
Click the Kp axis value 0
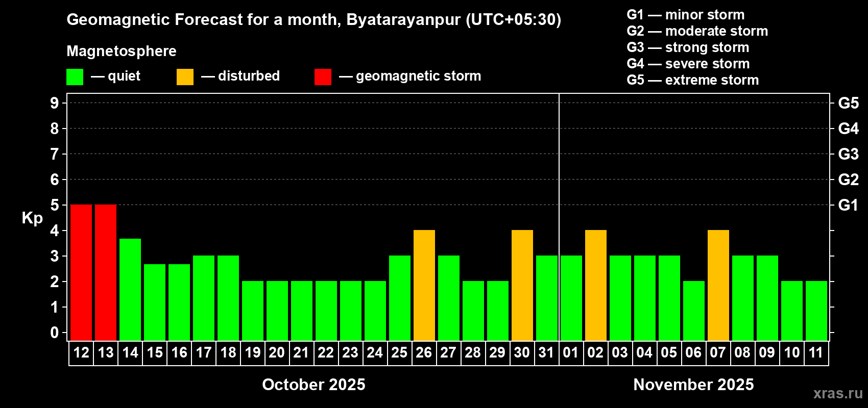click(55, 333)
